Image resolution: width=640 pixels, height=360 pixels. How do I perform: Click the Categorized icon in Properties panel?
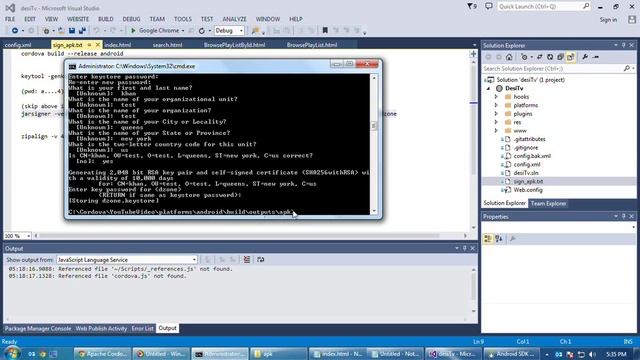click(x=488, y=239)
